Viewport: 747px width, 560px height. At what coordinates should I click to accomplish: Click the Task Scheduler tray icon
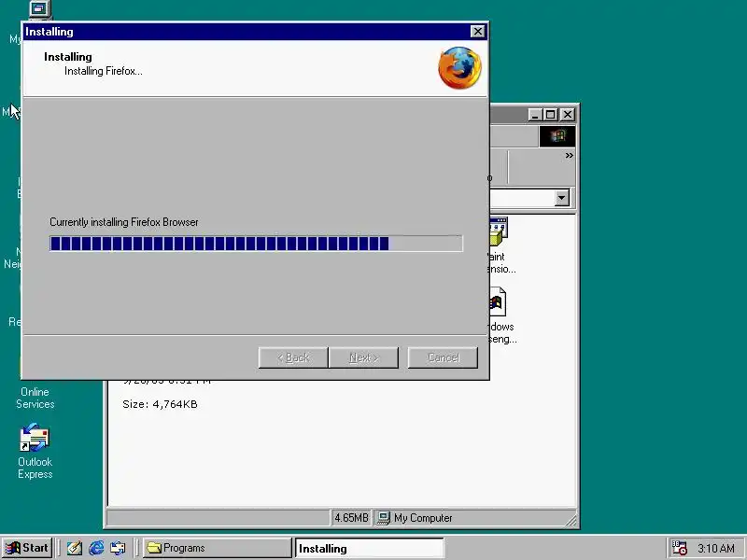click(x=679, y=548)
